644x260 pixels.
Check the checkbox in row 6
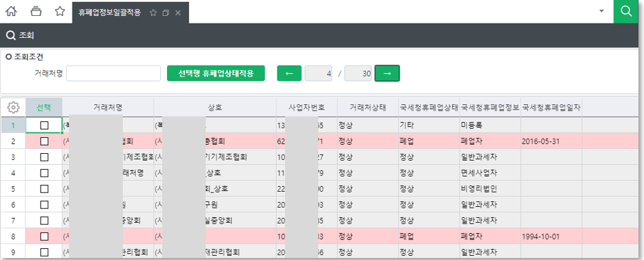click(44, 205)
